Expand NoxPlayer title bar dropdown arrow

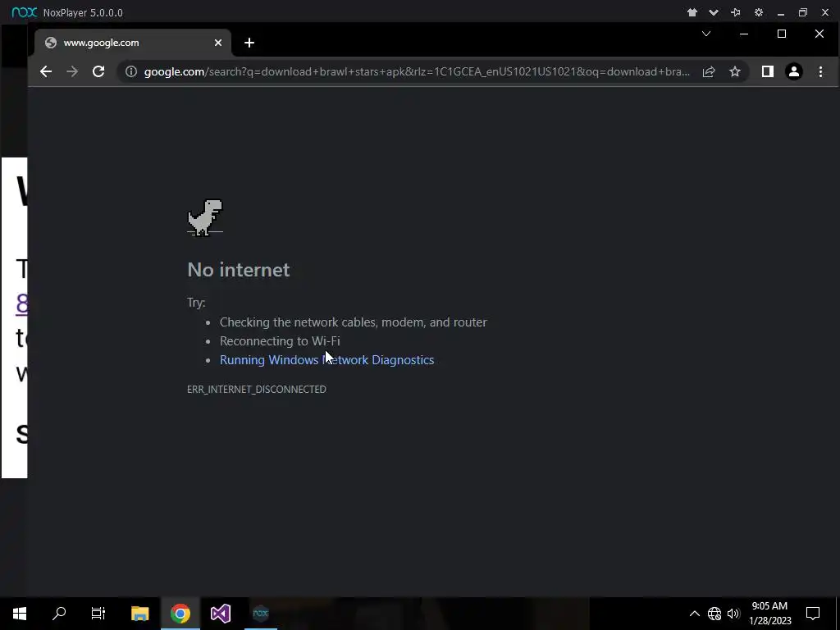(x=714, y=12)
